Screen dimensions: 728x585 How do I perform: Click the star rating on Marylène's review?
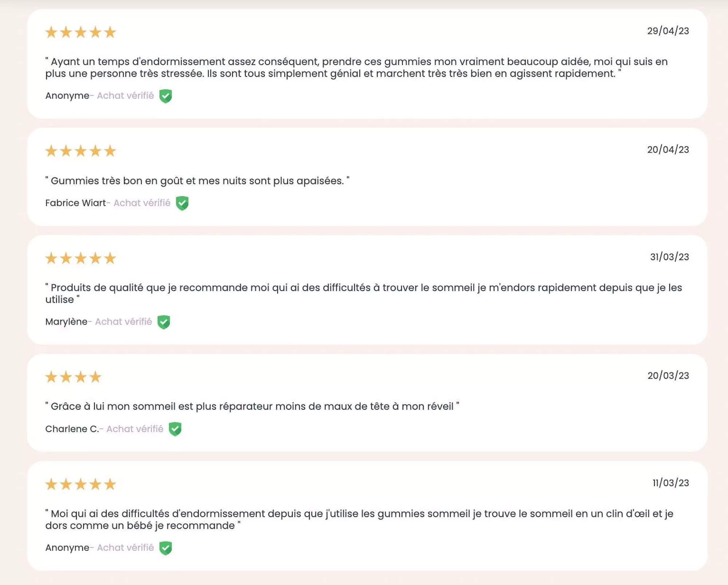coord(80,258)
